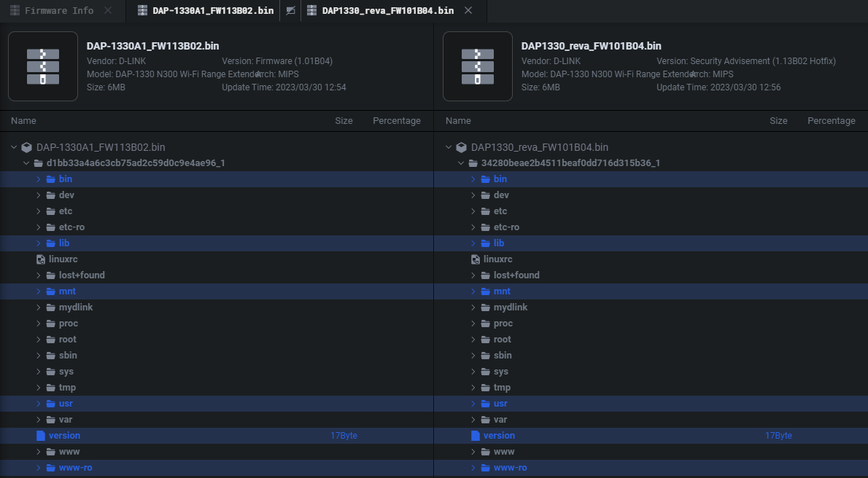Select mydlink label in right pane
Viewport: 868px width, 478px height.
(x=511, y=307)
